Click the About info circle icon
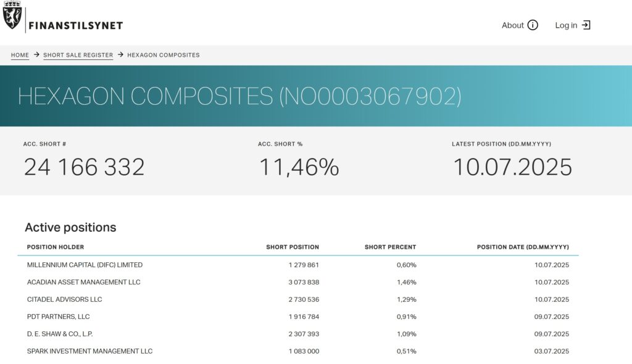Viewport: 632px width, 364px height. pyautogui.click(x=533, y=25)
